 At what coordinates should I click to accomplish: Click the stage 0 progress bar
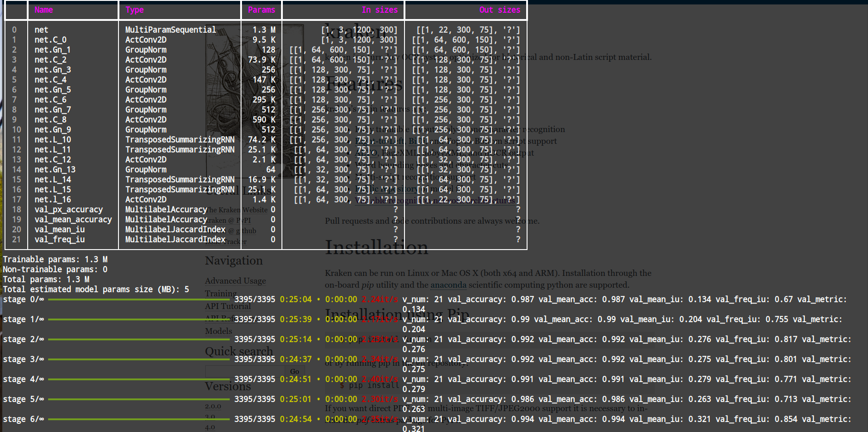[139, 299]
